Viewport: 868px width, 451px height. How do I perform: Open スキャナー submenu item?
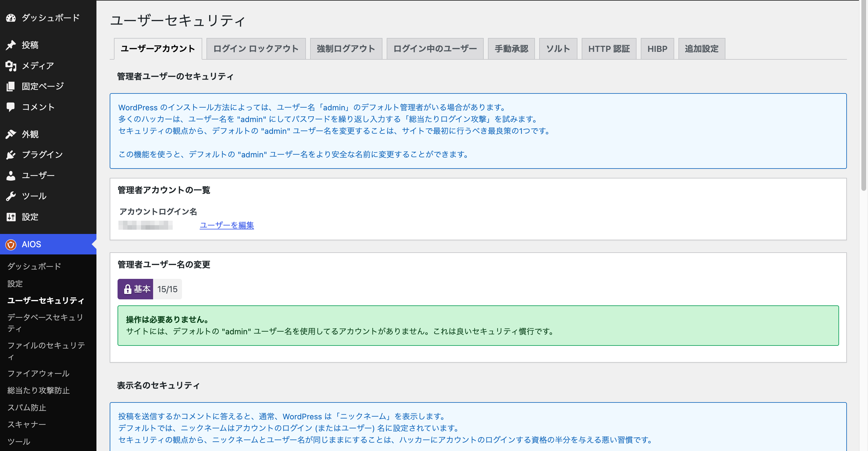point(27,424)
